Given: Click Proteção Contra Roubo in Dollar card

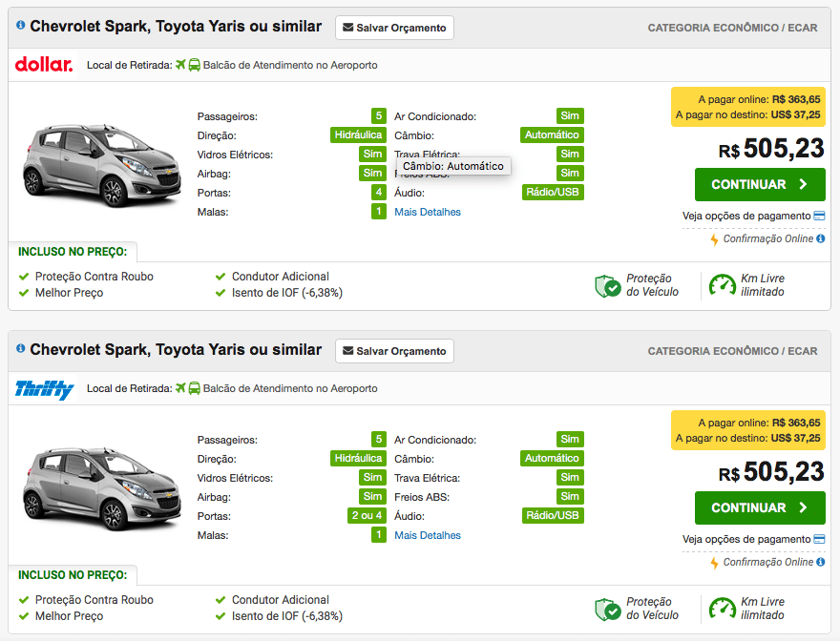Looking at the screenshot, I should 94,277.
